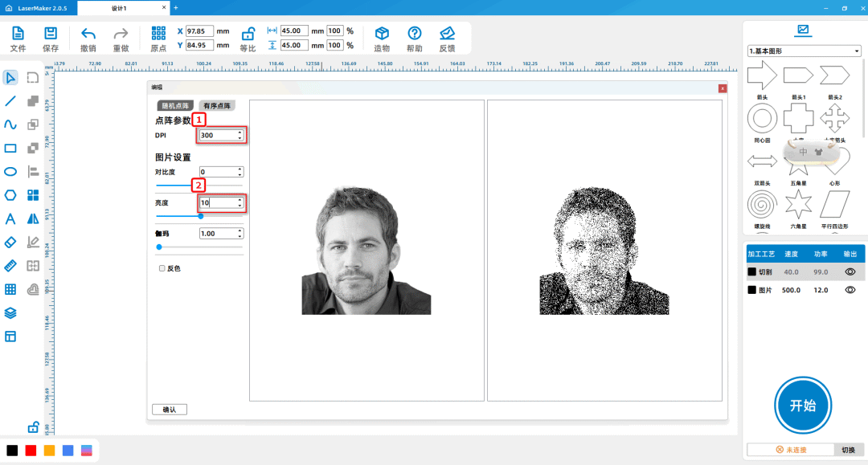This screenshot has height=465, width=868.
Task: Click the 确认 confirm button
Action: [x=170, y=410]
